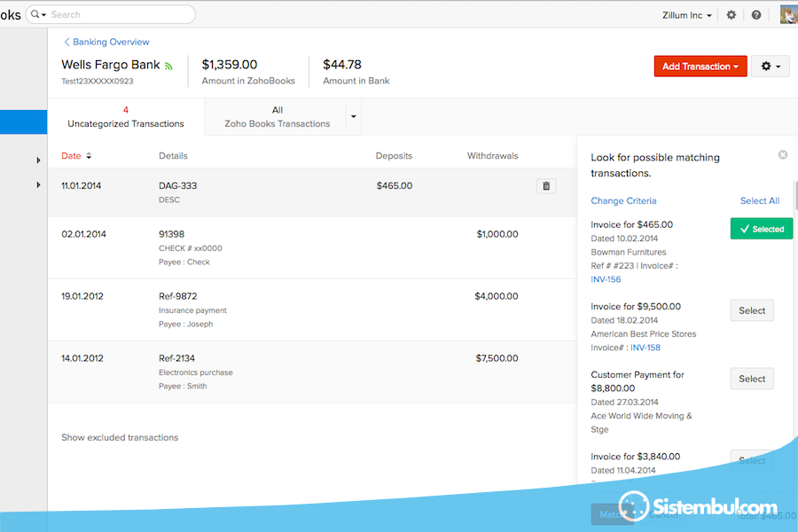Screen dimensions: 798x532
Task: Open the help question mark icon
Action: click(756, 15)
